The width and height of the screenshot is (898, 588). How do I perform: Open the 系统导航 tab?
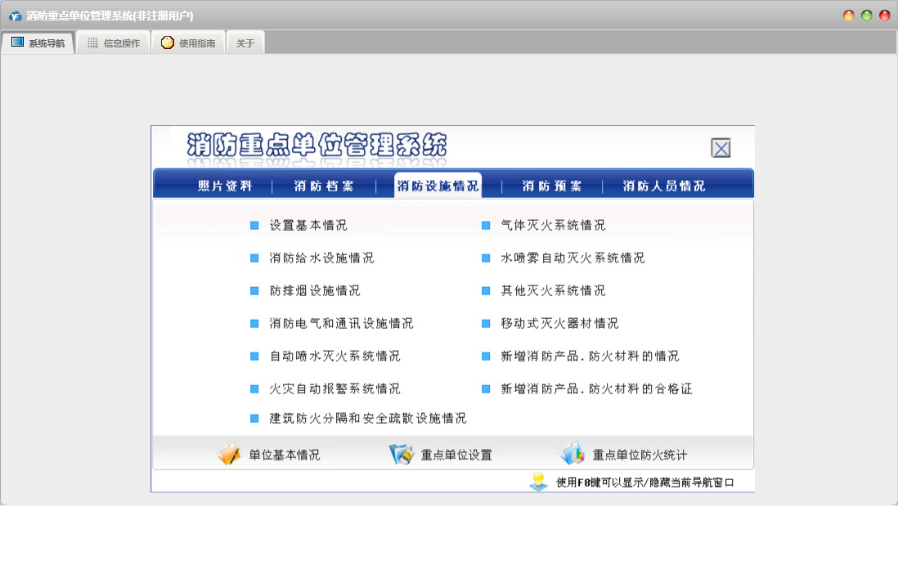tap(38, 43)
